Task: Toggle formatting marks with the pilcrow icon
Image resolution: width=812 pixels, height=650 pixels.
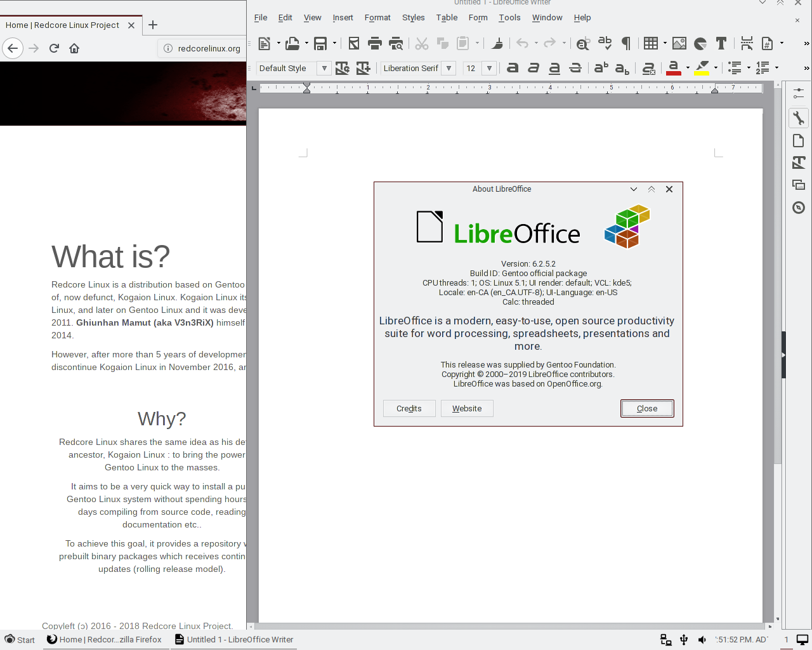Action: [626, 43]
